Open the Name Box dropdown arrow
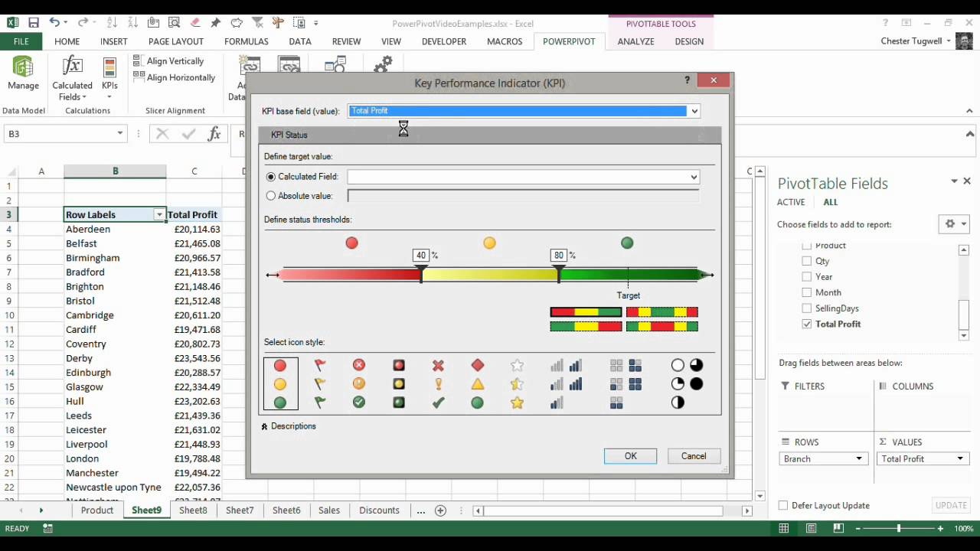Image resolution: width=980 pixels, height=551 pixels. (x=119, y=134)
